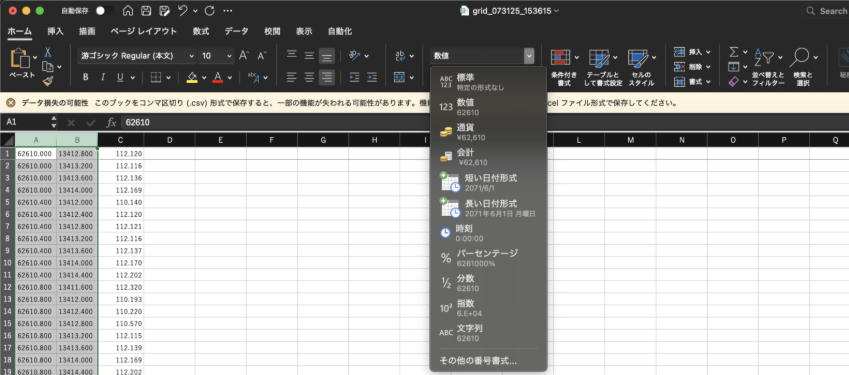The image size is (849, 375).
Task: Click the Home icon in the title bar
Action: tap(128, 10)
